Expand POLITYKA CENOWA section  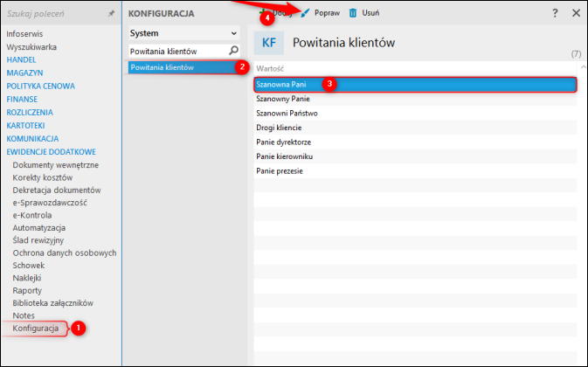[41, 87]
